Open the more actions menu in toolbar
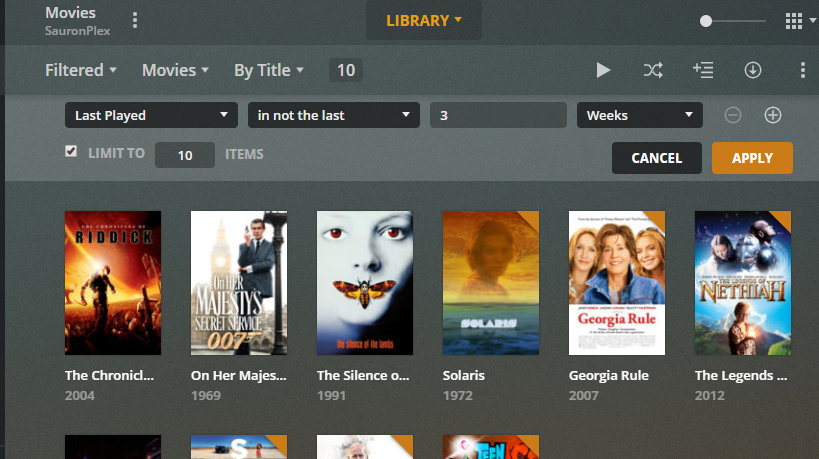The width and height of the screenshot is (819, 459). pos(803,70)
